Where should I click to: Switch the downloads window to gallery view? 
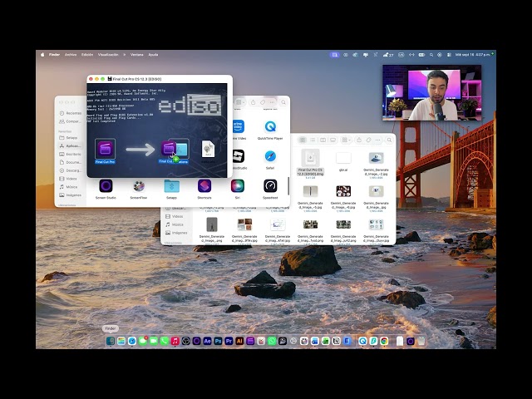tap(332, 140)
